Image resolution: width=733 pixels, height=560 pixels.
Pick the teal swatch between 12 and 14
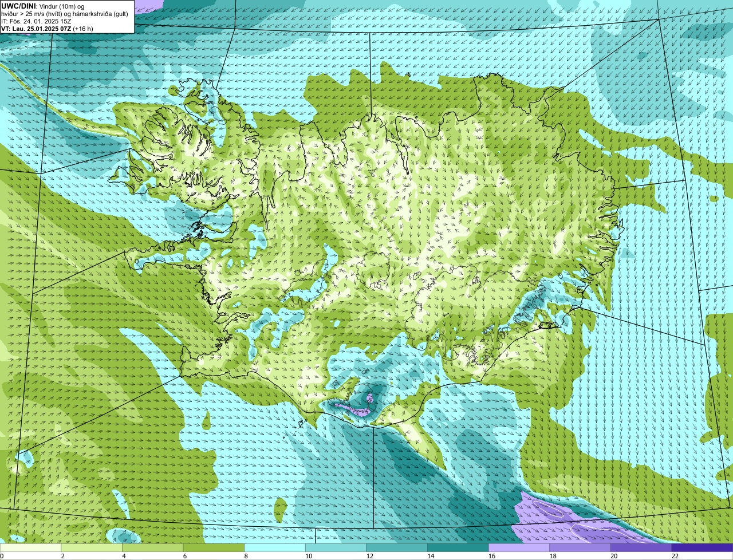point(397,547)
